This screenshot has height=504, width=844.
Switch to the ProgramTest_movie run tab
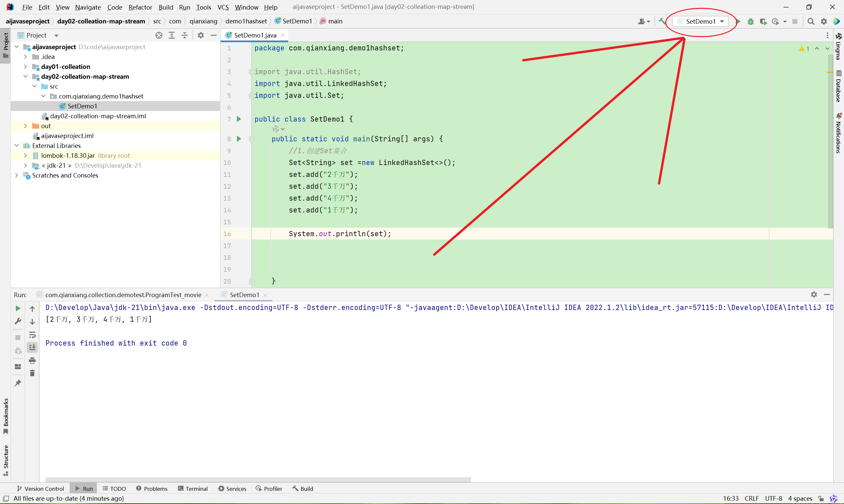(x=123, y=295)
